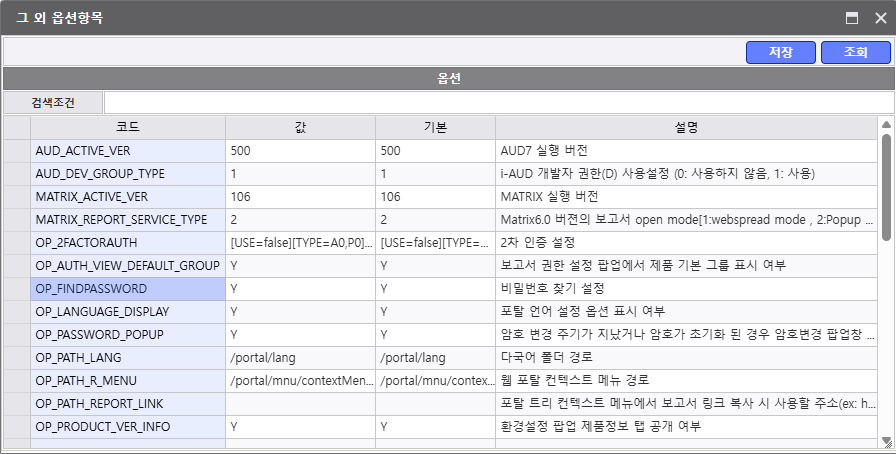Screen dimensions: 896x454
Task: Select the OP_PATH_REPORT_LINK code cell
Action: point(128,404)
